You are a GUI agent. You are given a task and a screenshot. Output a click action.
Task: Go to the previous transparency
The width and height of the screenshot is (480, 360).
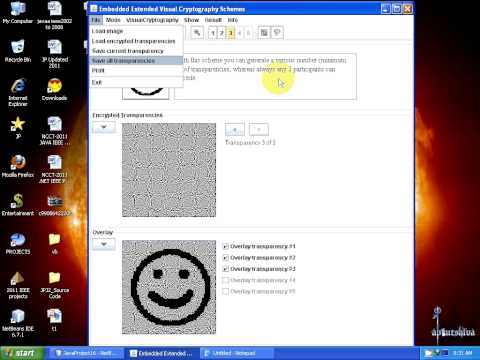point(235,129)
